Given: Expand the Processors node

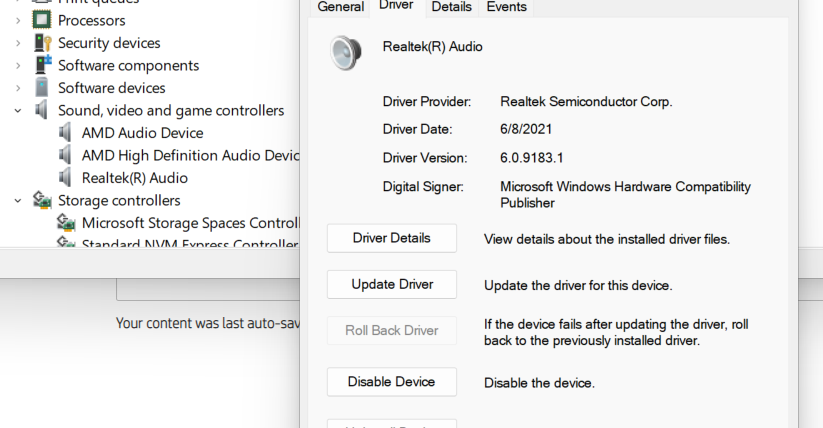Looking at the screenshot, I should pos(17,20).
